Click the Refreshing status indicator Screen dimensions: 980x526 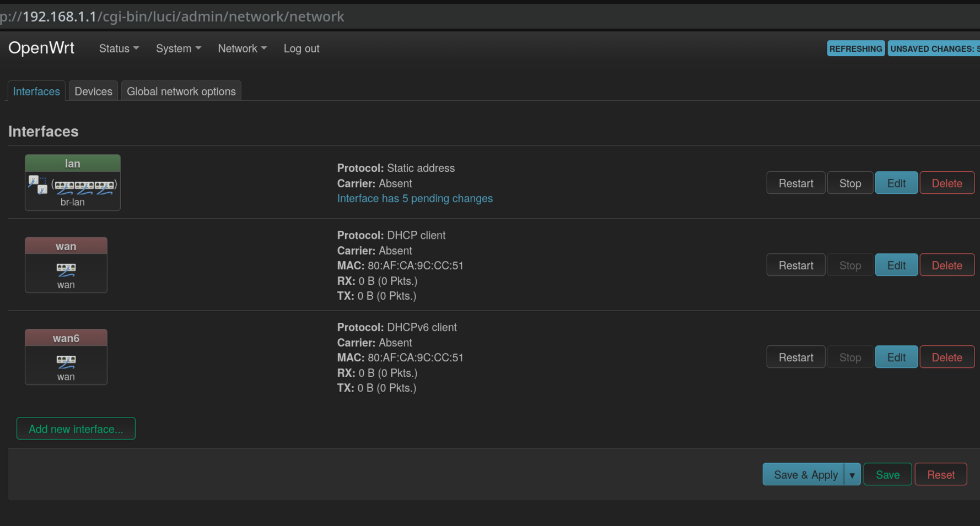[856, 48]
